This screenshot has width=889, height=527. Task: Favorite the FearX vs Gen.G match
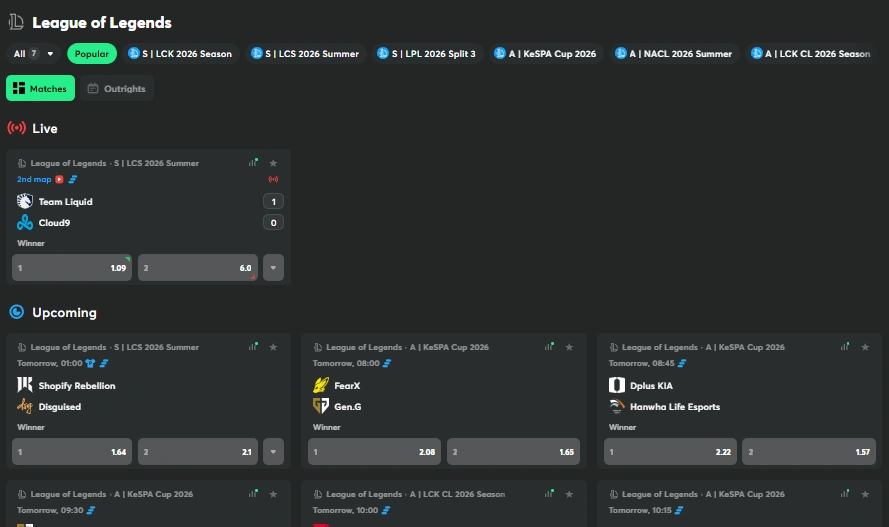[x=569, y=347]
